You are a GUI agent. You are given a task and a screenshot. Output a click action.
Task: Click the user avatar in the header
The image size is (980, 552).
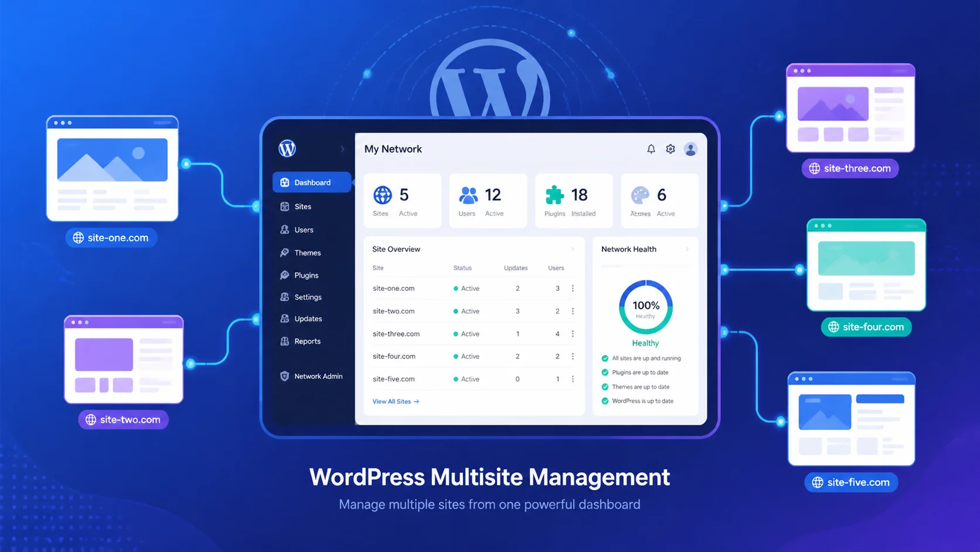(690, 149)
